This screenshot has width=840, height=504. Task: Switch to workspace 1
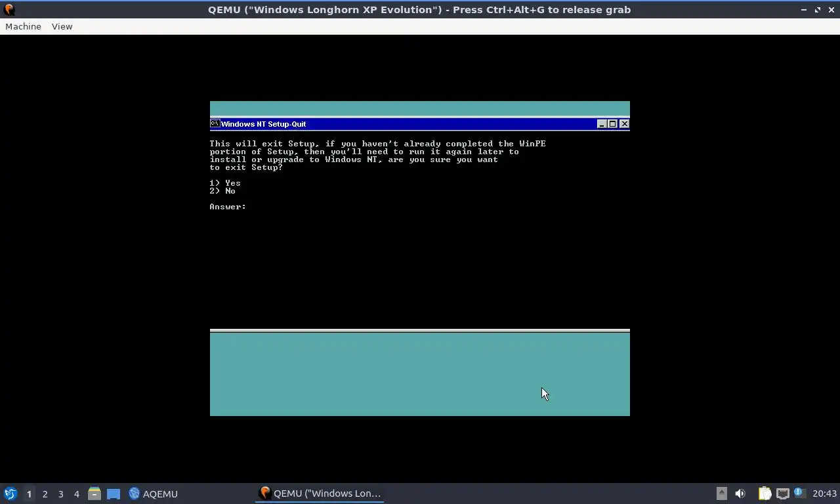[29, 493]
